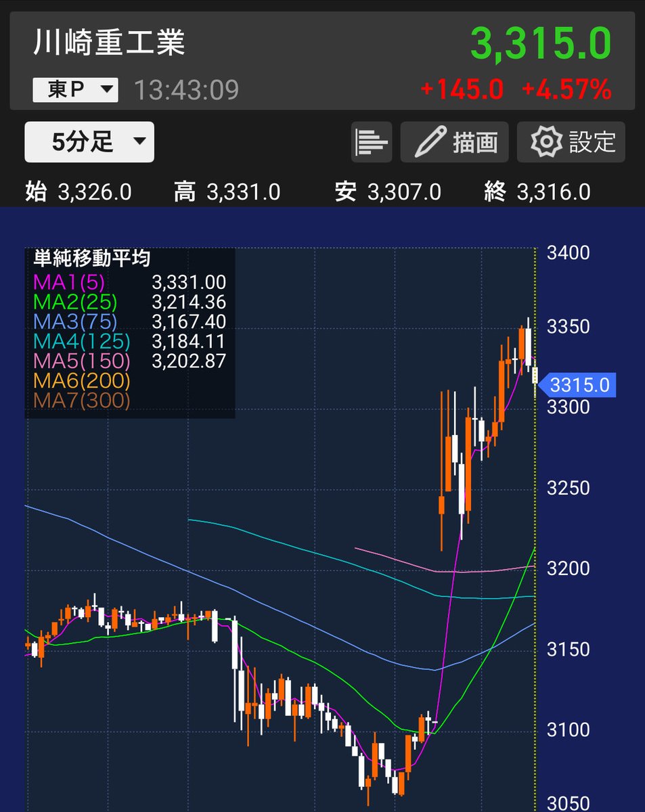Screen dimensions: 645x812
Task: Click the high price 高 3,331.0
Action: coord(227,192)
